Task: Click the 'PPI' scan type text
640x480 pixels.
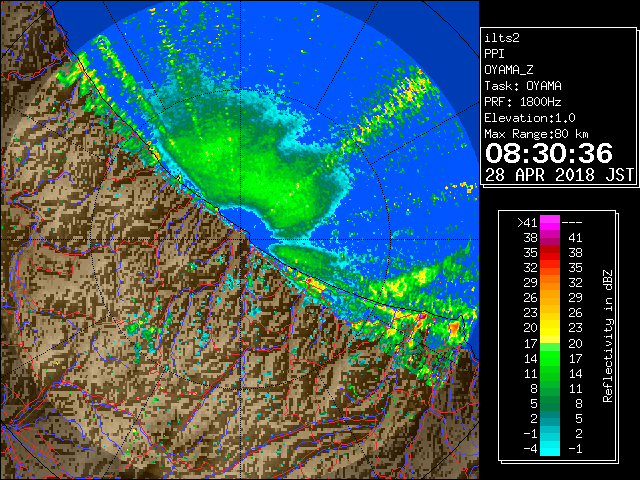Action: (x=494, y=54)
